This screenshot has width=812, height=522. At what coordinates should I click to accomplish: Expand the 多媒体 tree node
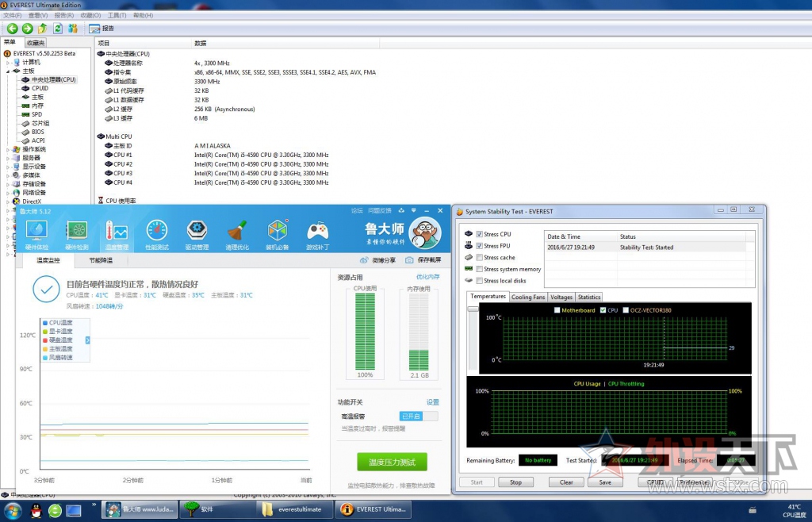(x=8, y=175)
